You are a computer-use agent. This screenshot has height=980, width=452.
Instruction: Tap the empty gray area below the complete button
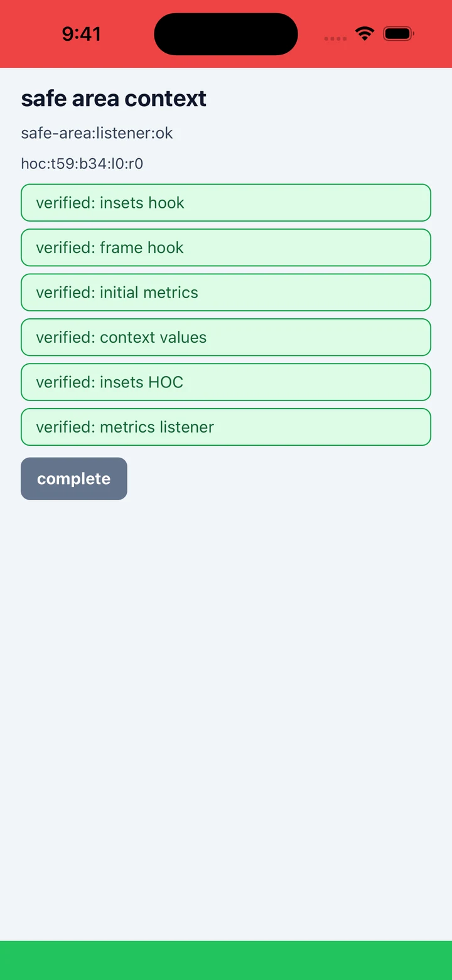[x=226, y=722]
